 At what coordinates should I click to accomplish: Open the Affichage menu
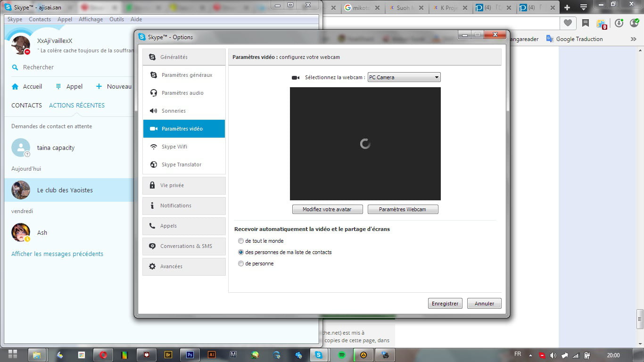pyautogui.click(x=91, y=19)
